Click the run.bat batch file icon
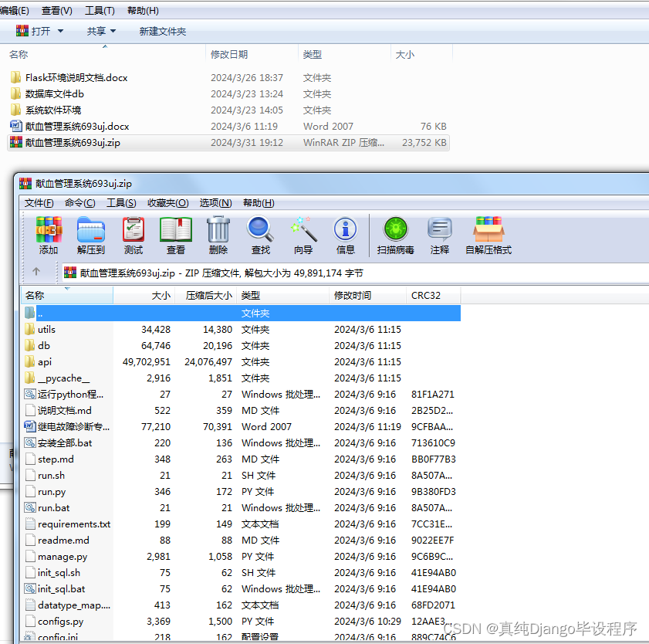This screenshot has width=649, height=644. (30, 508)
